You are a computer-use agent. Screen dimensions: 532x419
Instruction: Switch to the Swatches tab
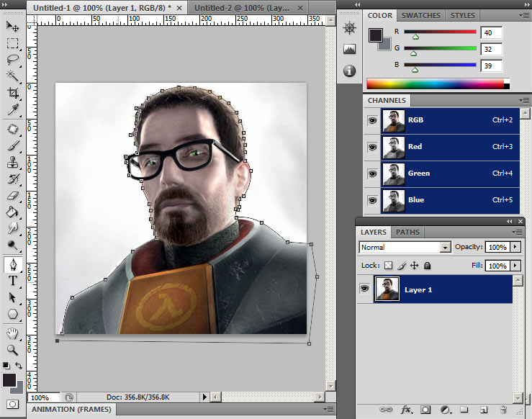point(420,16)
